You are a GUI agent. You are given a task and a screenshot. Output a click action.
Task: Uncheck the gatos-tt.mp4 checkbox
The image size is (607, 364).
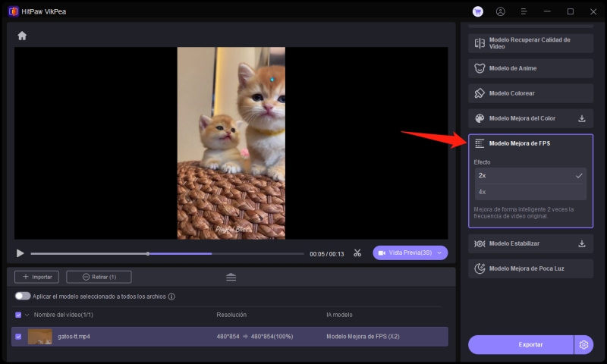(x=18, y=337)
